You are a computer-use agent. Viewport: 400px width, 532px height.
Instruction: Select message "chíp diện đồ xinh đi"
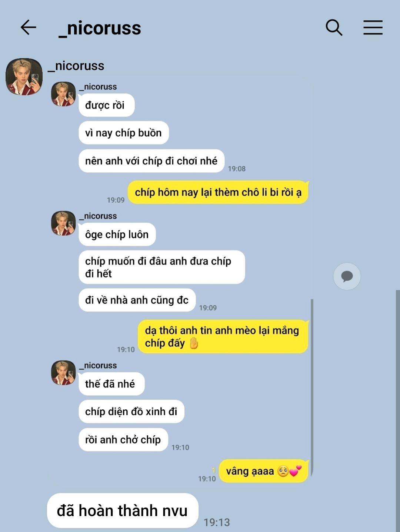(x=131, y=412)
